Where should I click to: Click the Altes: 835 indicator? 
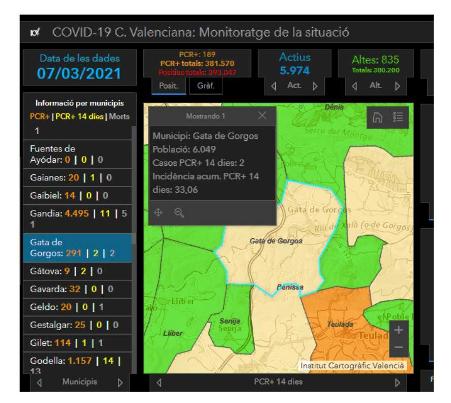(x=375, y=60)
